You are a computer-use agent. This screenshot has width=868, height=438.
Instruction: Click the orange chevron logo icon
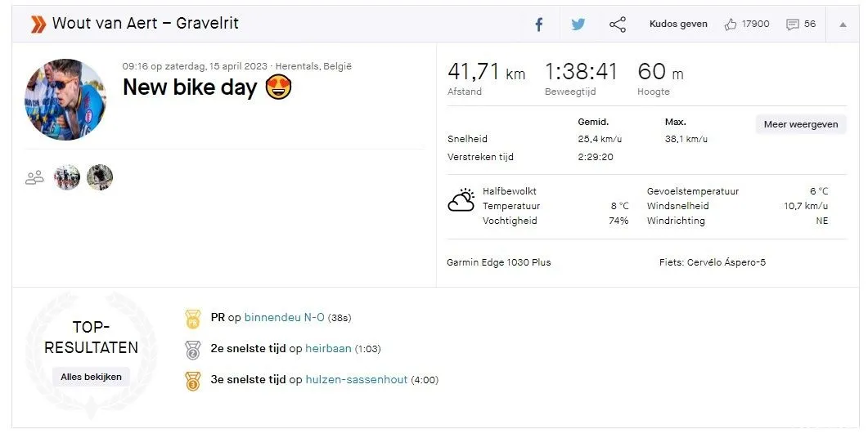[x=38, y=24]
